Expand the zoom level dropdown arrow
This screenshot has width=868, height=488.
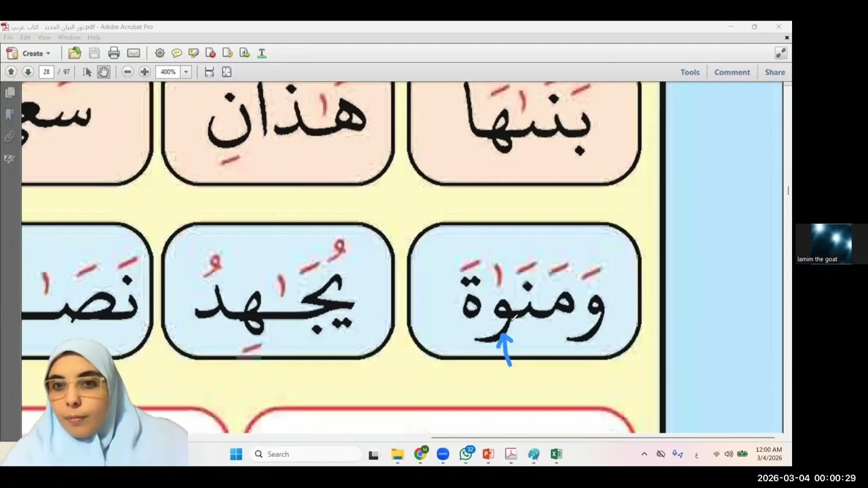click(x=186, y=72)
